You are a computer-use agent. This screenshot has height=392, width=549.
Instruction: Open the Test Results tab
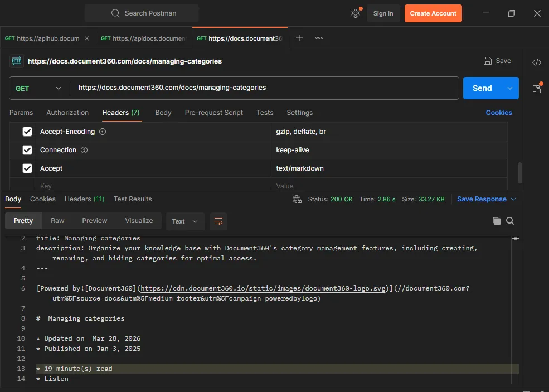point(133,199)
